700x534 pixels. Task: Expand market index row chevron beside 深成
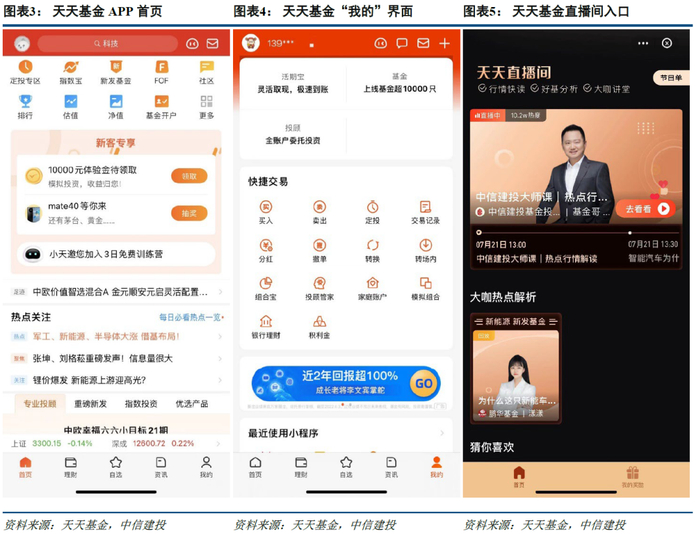[x=218, y=443]
